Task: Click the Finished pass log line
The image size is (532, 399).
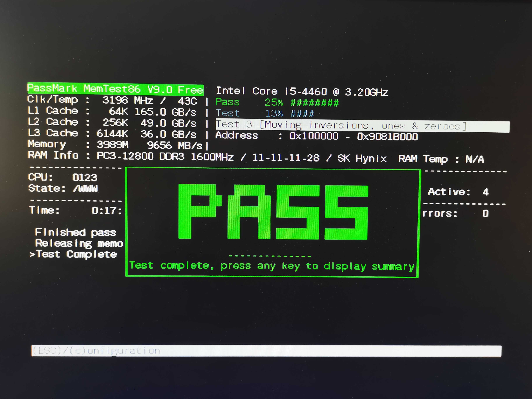Action: click(x=76, y=232)
